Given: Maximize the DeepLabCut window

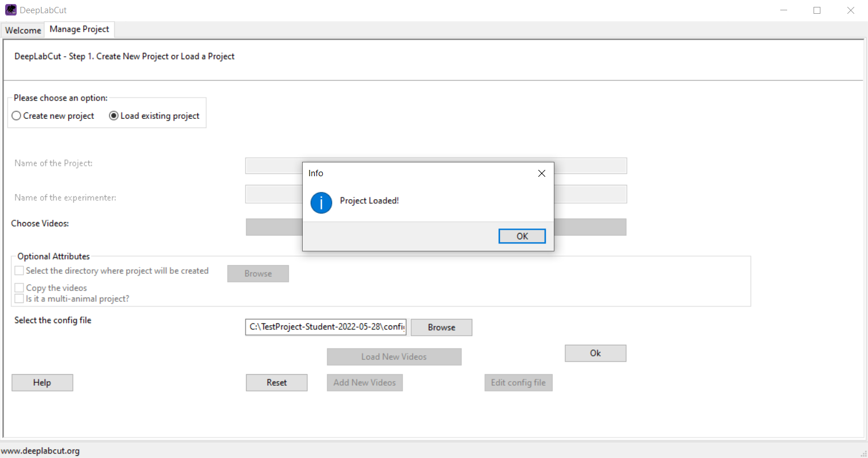Looking at the screenshot, I should (x=817, y=10).
